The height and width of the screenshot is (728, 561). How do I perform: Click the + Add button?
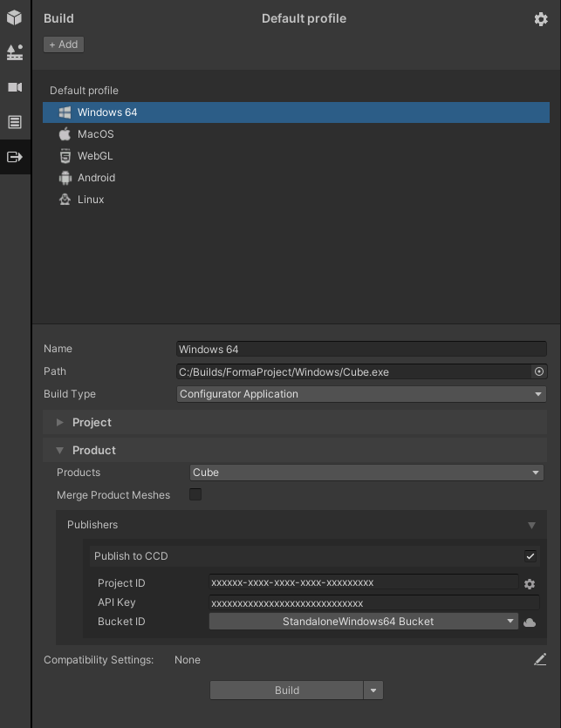click(x=64, y=44)
